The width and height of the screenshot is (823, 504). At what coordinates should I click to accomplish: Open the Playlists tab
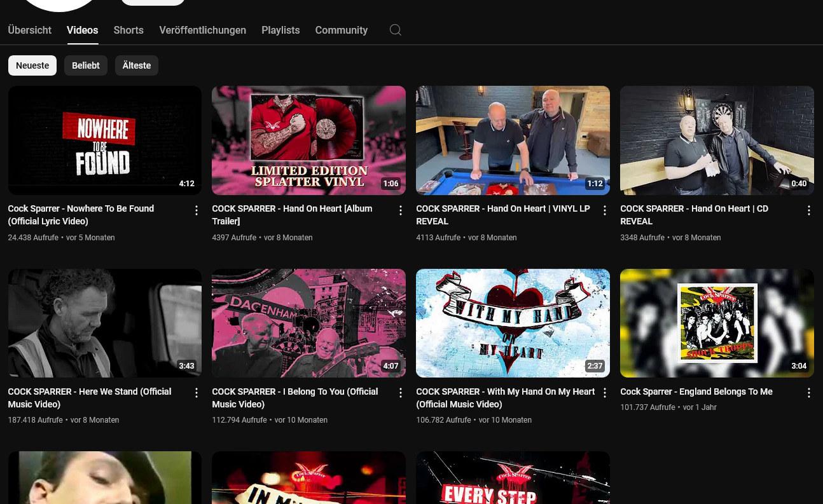[280, 30]
